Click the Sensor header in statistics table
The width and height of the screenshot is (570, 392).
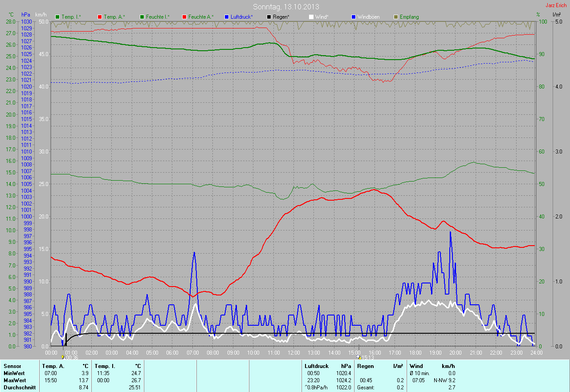pyautogui.click(x=12, y=366)
